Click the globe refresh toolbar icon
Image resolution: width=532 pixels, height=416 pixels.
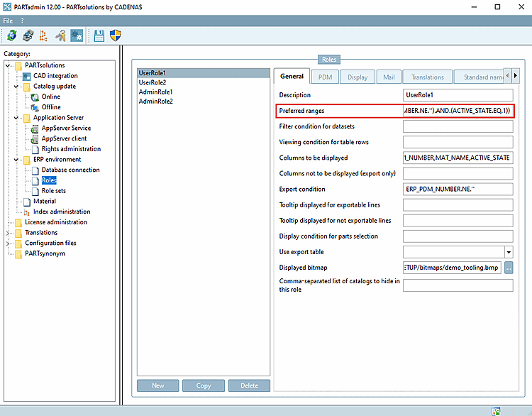[12, 35]
